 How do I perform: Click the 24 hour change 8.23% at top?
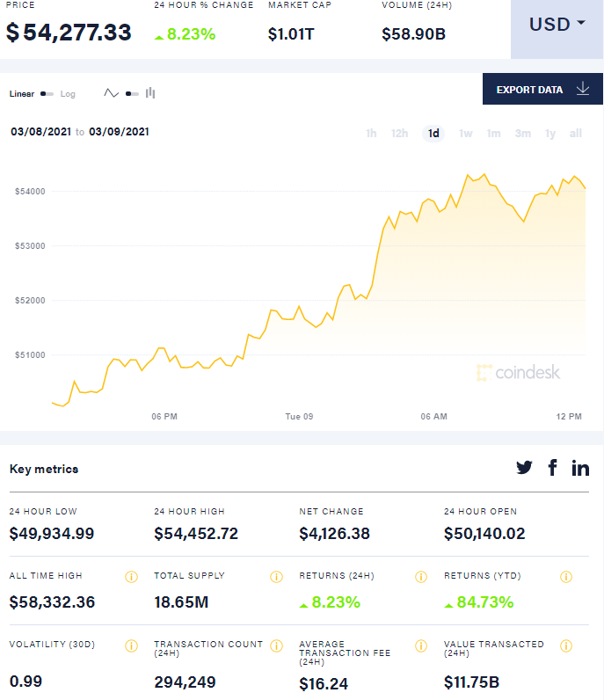185,34
